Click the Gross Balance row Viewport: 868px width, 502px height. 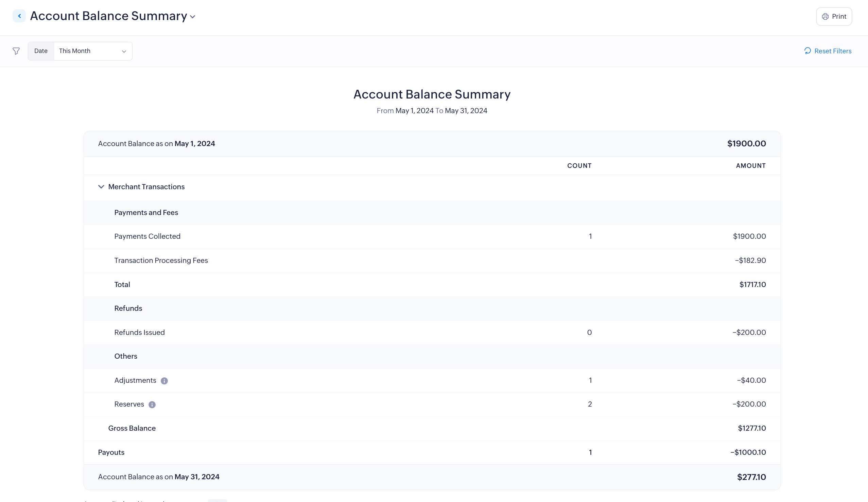click(x=132, y=428)
